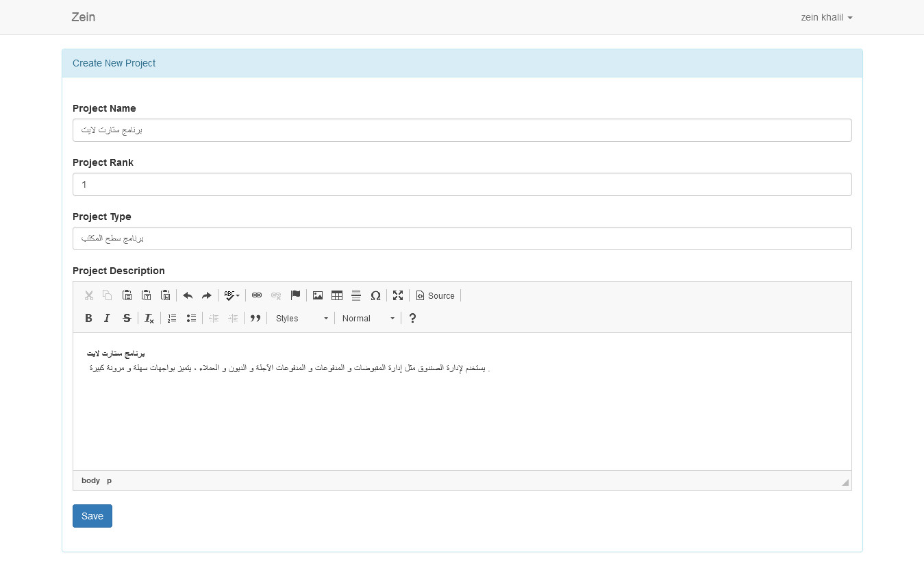Toggle blockquote formatting
Viewport: 924px width, 566px height.
[x=255, y=318]
